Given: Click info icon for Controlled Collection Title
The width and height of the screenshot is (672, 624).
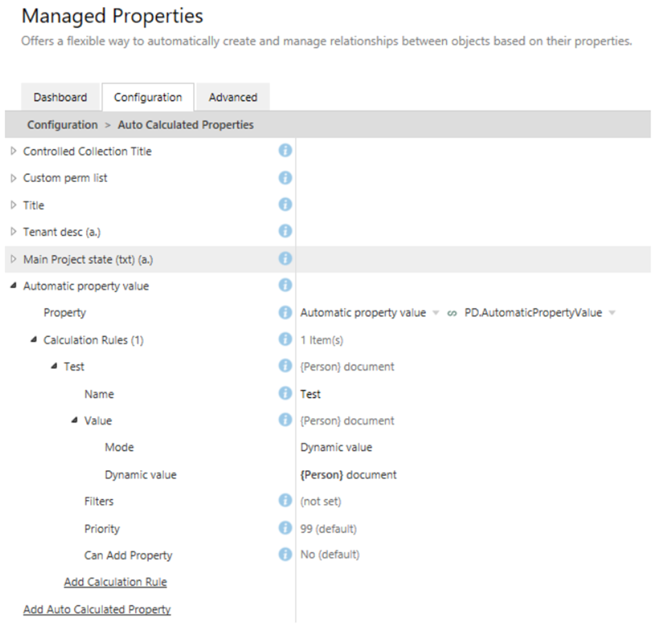Looking at the screenshot, I should click(285, 150).
